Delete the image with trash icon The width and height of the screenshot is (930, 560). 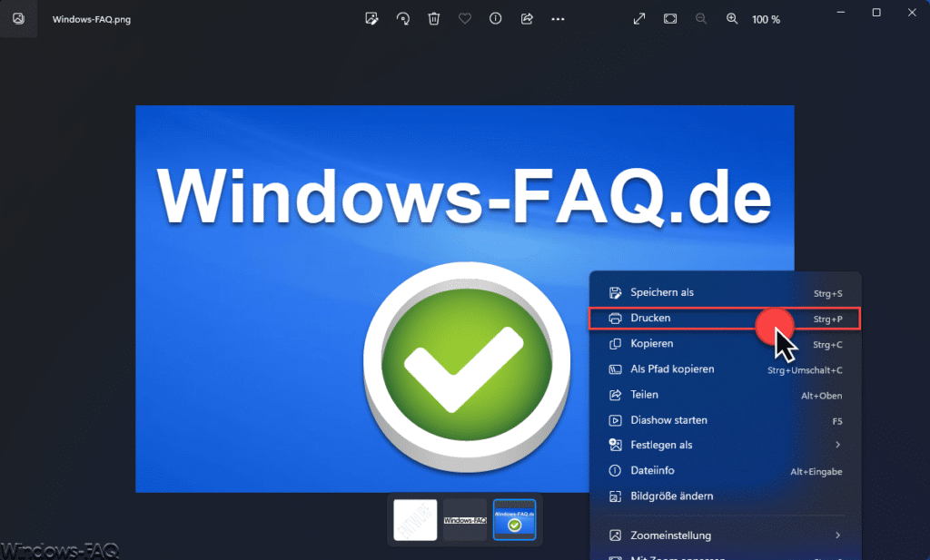pyautogui.click(x=433, y=19)
